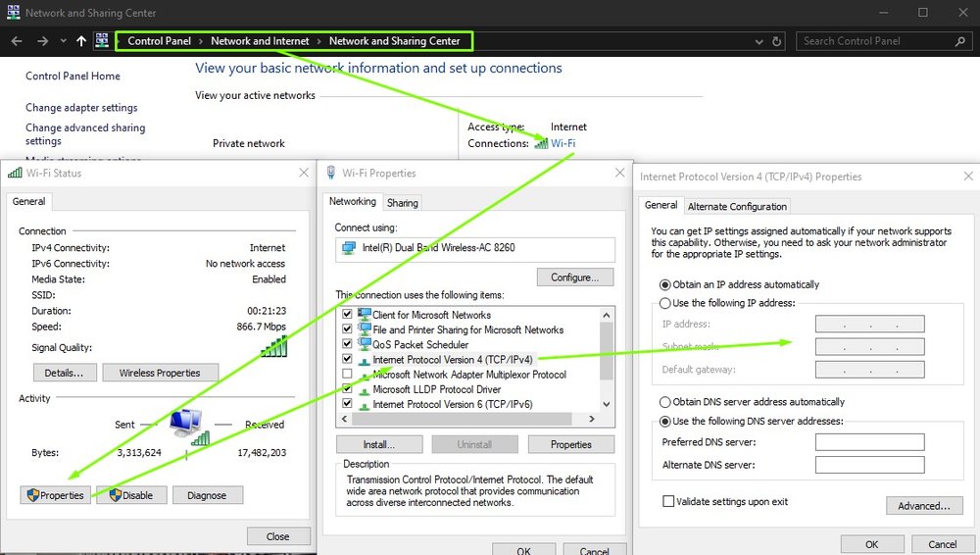980x555 pixels.
Task: Click the Control Panel icon in address bar
Action: 102,40
